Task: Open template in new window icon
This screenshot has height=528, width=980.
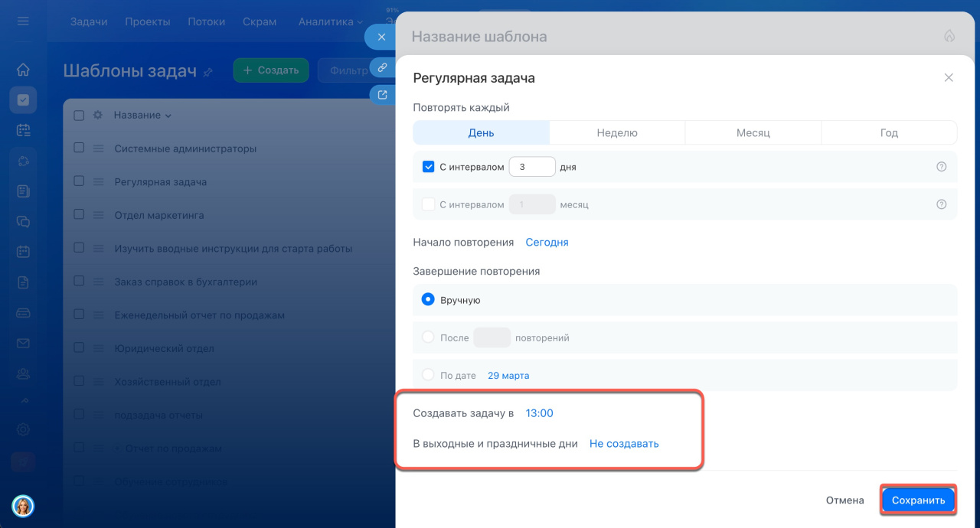Action: coord(381,95)
